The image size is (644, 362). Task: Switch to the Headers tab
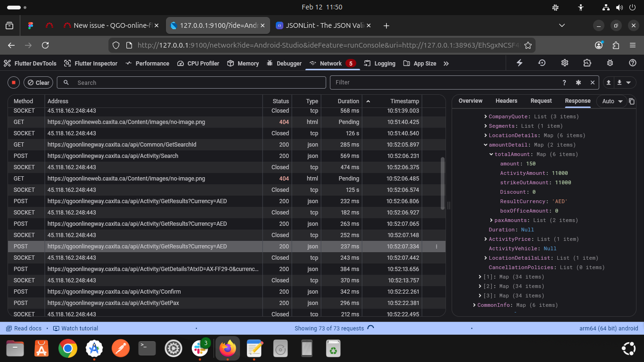[x=506, y=101]
